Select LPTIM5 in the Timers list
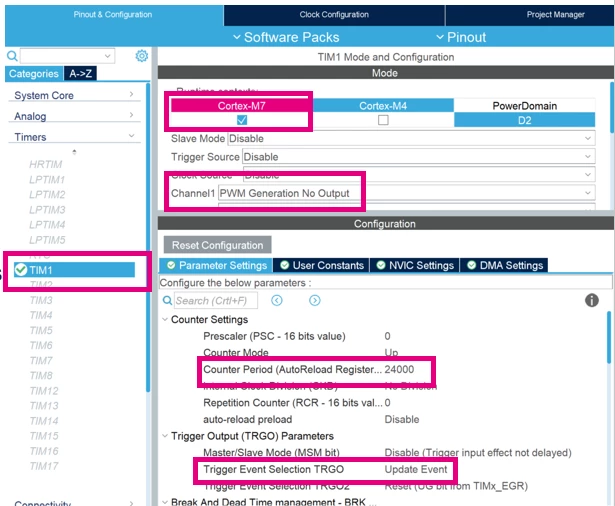This screenshot has width=615, height=506. (47, 240)
